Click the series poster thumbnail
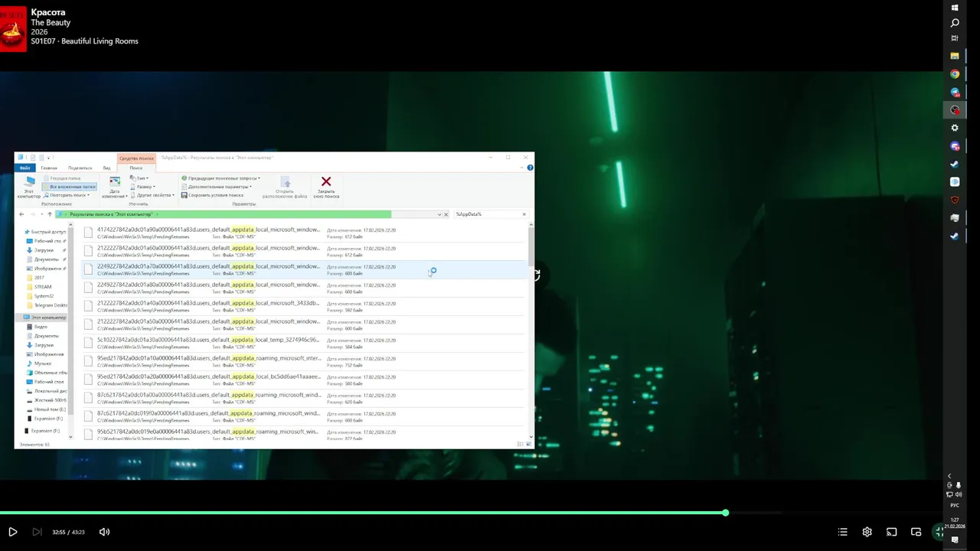Screen dimensions: 980x551 (13, 29)
